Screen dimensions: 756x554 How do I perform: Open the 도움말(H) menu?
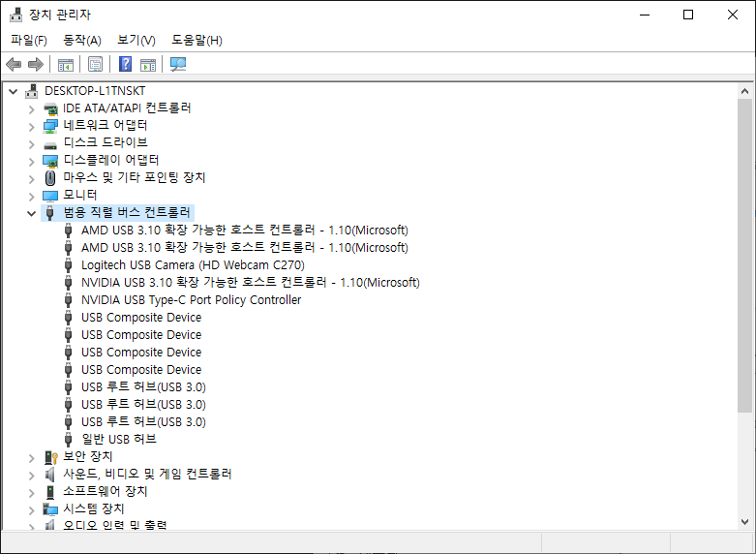point(197,40)
